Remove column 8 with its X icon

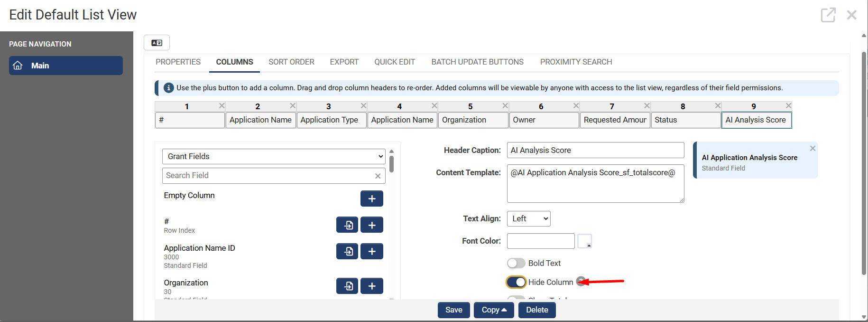point(718,105)
